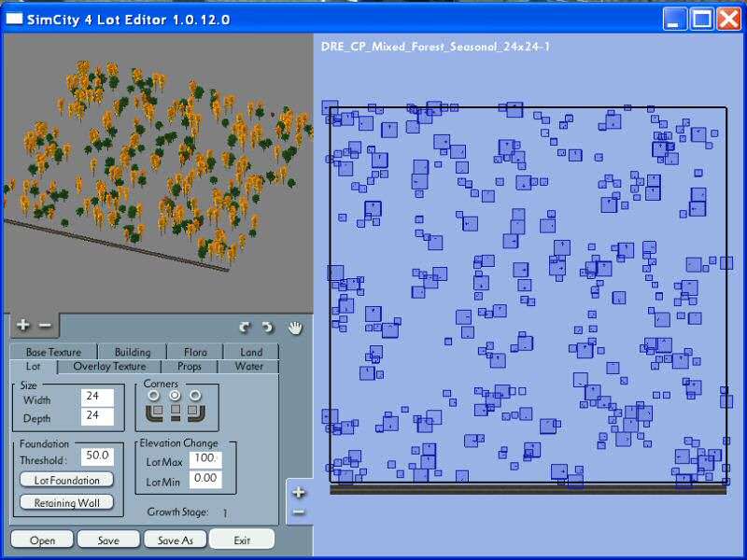Switch to the Overlay Texture tab
Image resolution: width=747 pixels, height=560 pixels.
[x=109, y=366]
